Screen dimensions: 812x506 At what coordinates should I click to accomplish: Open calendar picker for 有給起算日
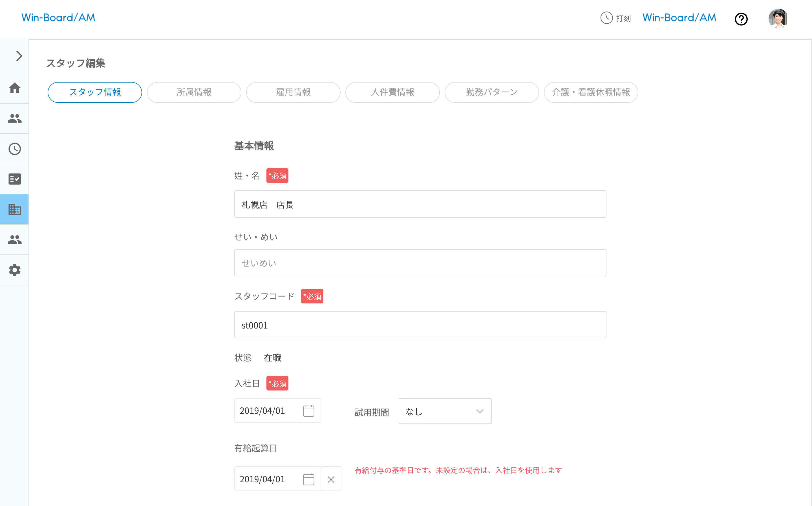(x=308, y=479)
